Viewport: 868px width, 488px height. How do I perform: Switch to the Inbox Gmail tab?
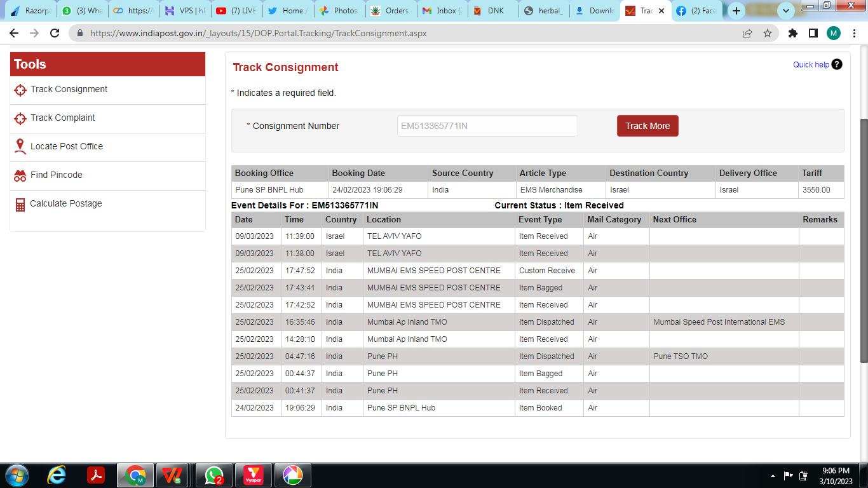point(442,11)
